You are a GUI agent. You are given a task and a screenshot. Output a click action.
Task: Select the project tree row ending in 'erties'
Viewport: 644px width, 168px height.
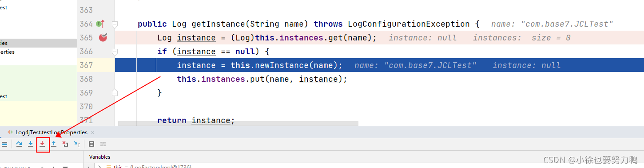pos(38,52)
